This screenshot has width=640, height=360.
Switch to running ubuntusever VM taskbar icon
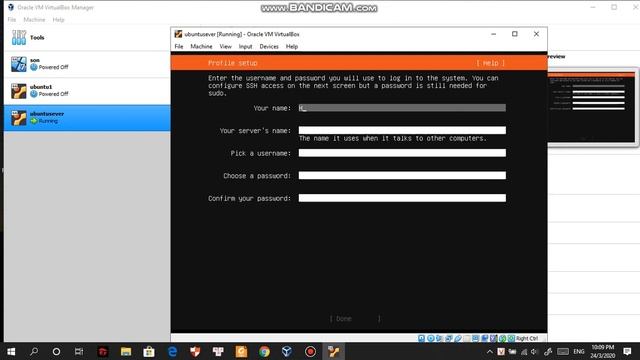[333, 351]
